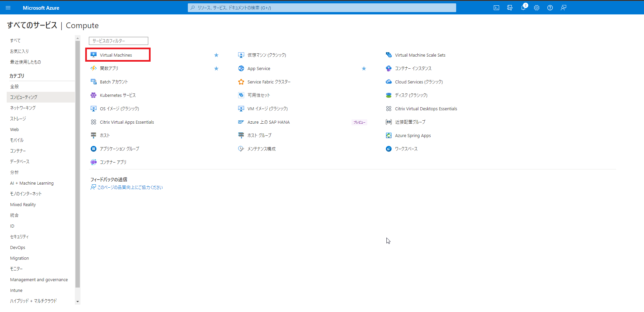Click the アプリケーション グループ icon
The height and width of the screenshot is (312, 644).
94,149
